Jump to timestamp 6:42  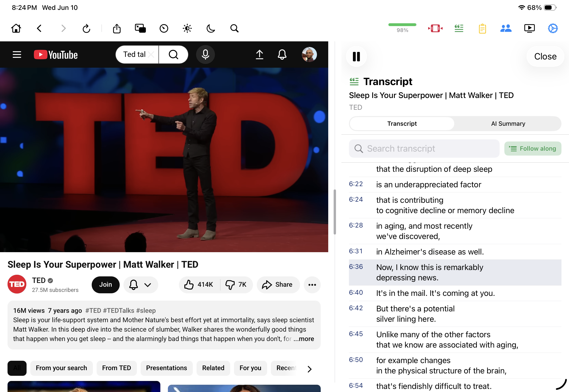click(356, 308)
